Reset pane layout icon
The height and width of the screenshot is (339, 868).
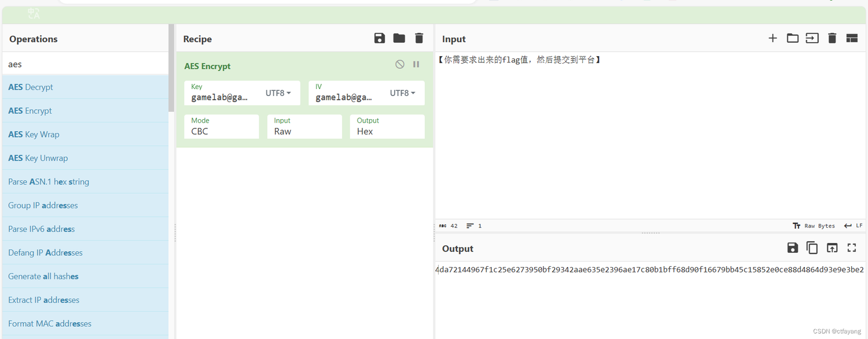(852, 38)
